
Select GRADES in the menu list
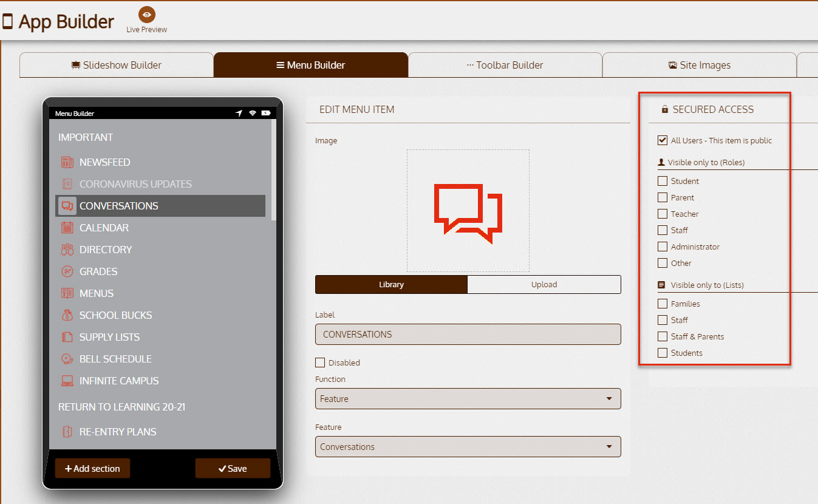[x=160, y=271]
